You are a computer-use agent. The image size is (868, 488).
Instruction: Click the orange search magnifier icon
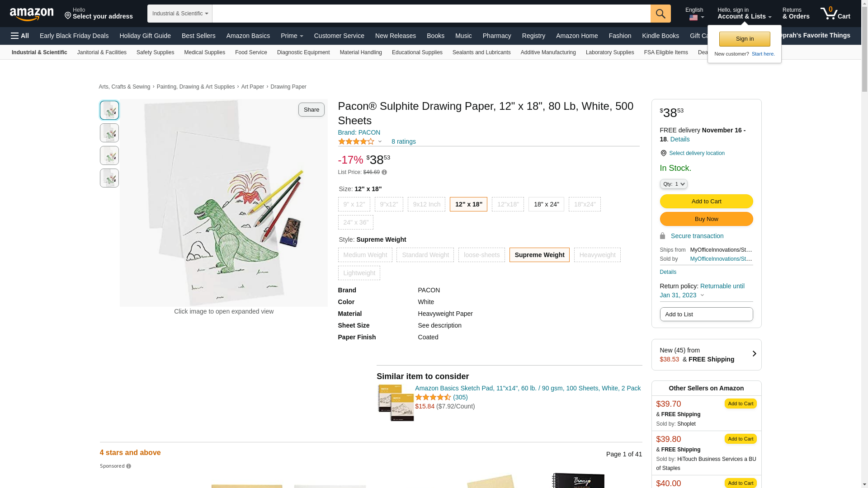[x=660, y=14]
